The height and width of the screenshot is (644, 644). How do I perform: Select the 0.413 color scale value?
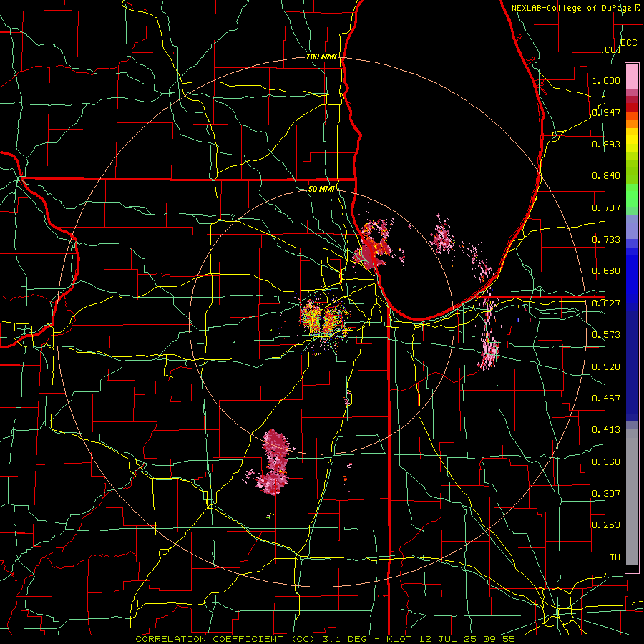[606, 430]
